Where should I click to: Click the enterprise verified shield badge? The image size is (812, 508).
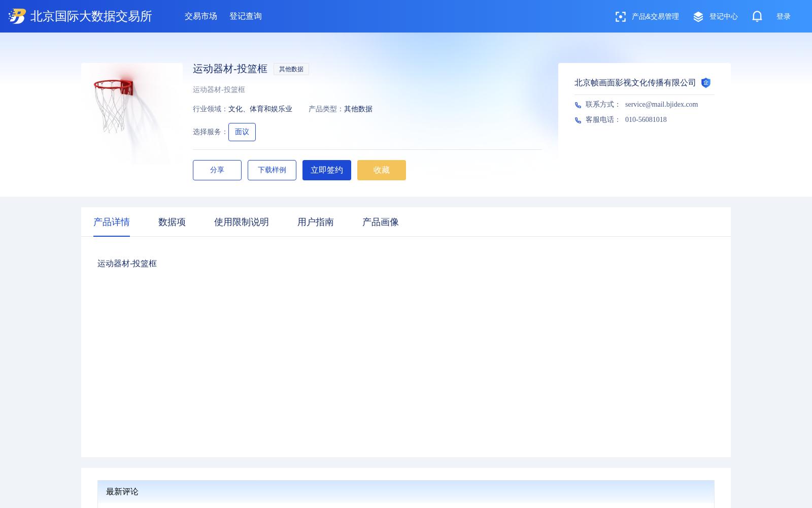coord(706,83)
